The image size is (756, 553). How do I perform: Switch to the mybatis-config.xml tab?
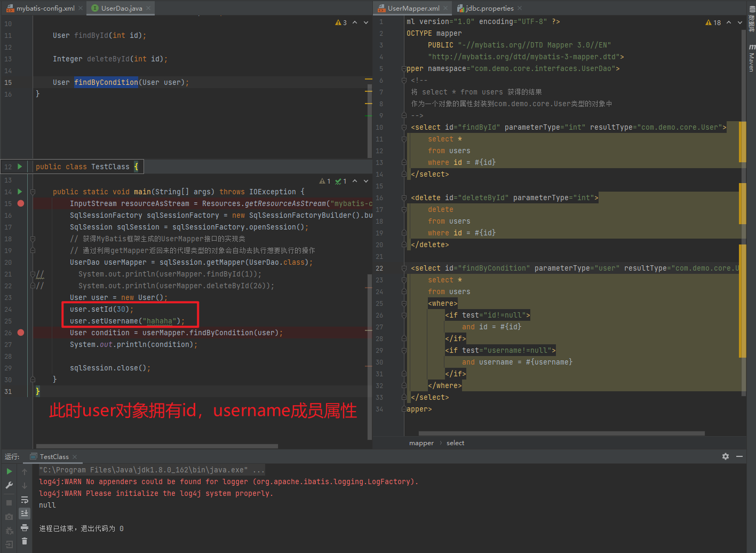(45, 8)
